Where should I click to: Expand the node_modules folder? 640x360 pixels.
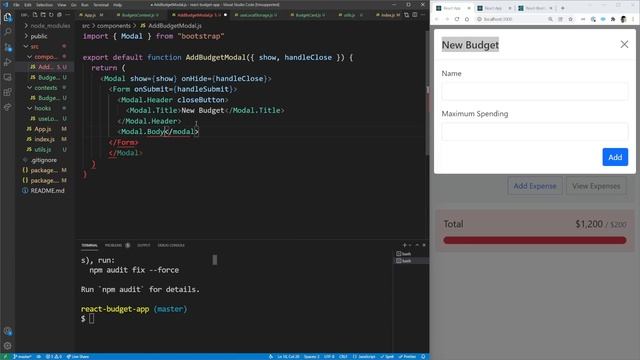point(47,26)
